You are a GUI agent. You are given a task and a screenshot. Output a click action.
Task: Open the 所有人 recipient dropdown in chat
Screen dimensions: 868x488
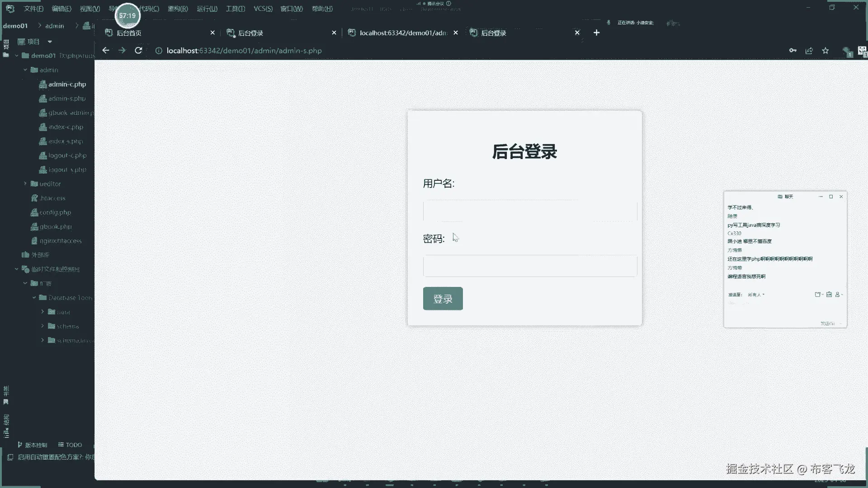pos(756,295)
